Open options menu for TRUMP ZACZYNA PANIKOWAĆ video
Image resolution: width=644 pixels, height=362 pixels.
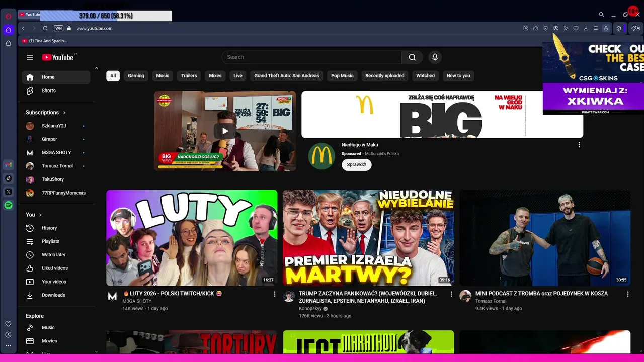coord(451,294)
